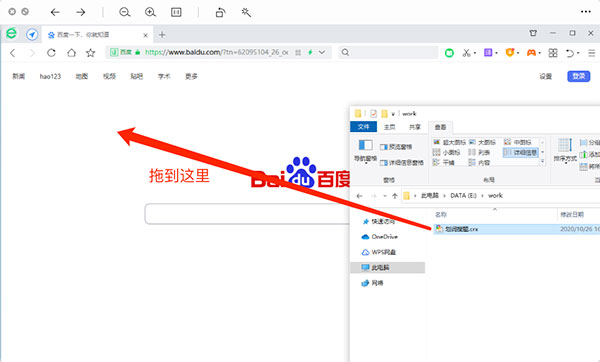Open the 更多 link on Baidu
600x362 pixels.
point(191,76)
